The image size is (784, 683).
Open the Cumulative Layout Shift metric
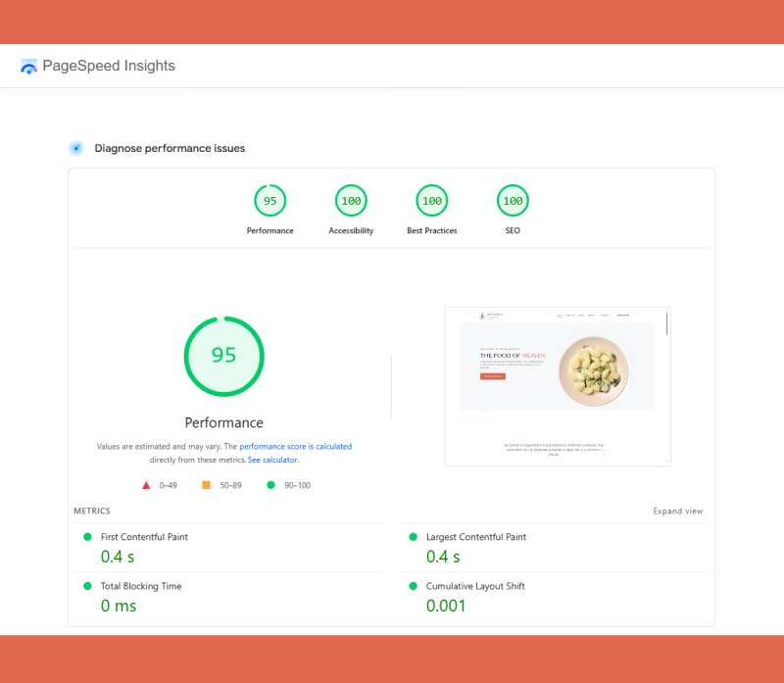[x=474, y=586]
